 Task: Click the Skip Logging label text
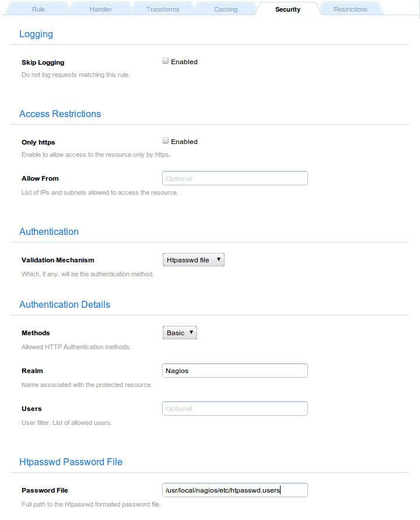click(43, 62)
